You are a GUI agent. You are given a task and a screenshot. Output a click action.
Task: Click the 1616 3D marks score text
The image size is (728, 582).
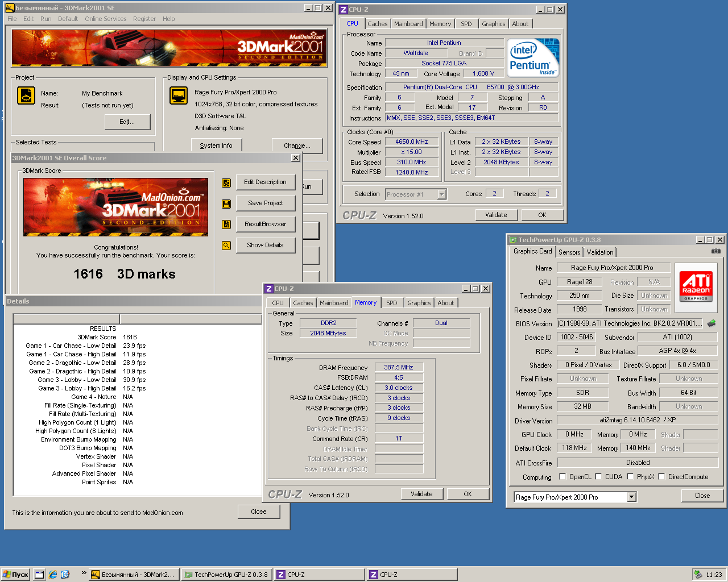[125, 274]
